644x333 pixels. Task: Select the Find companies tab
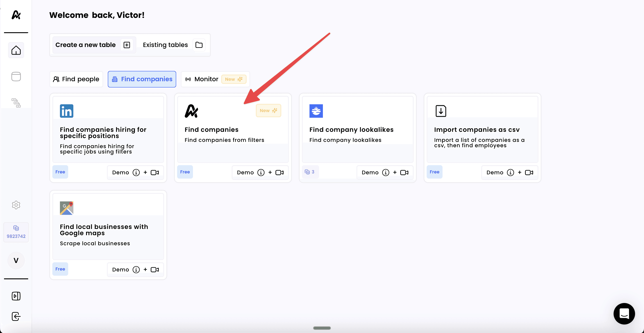pos(142,79)
